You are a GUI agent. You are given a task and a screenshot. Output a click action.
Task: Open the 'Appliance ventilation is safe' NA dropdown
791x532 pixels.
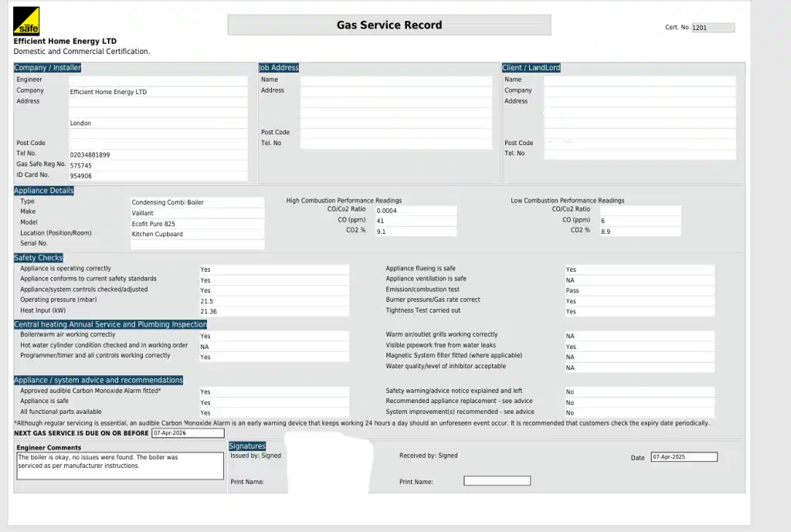(x=638, y=280)
